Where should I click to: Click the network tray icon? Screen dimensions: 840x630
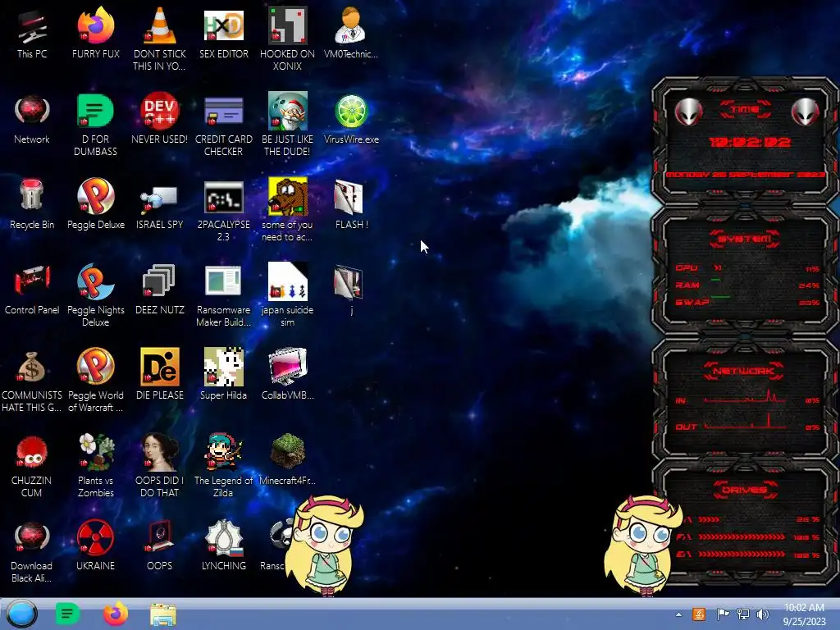point(742,614)
